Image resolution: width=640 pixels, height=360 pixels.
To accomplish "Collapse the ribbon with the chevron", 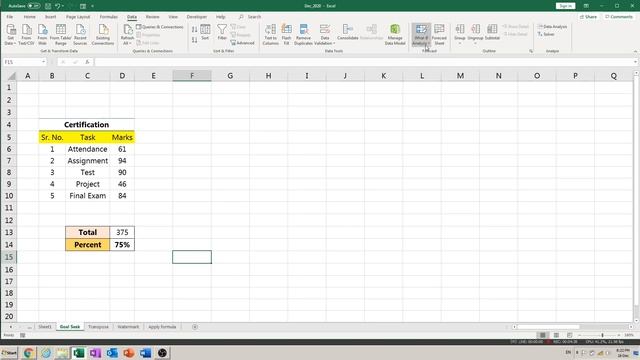I will pos(635,51).
